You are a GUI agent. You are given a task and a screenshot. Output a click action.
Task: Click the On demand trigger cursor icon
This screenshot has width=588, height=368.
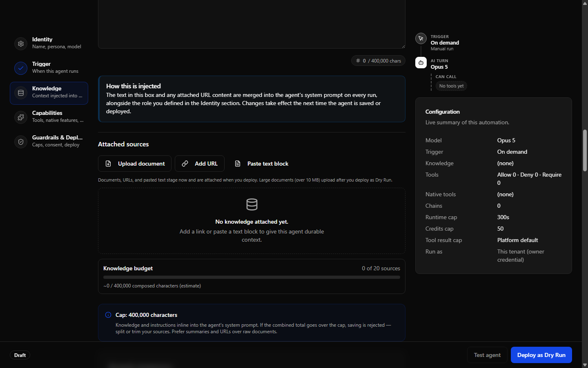(x=421, y=38)
